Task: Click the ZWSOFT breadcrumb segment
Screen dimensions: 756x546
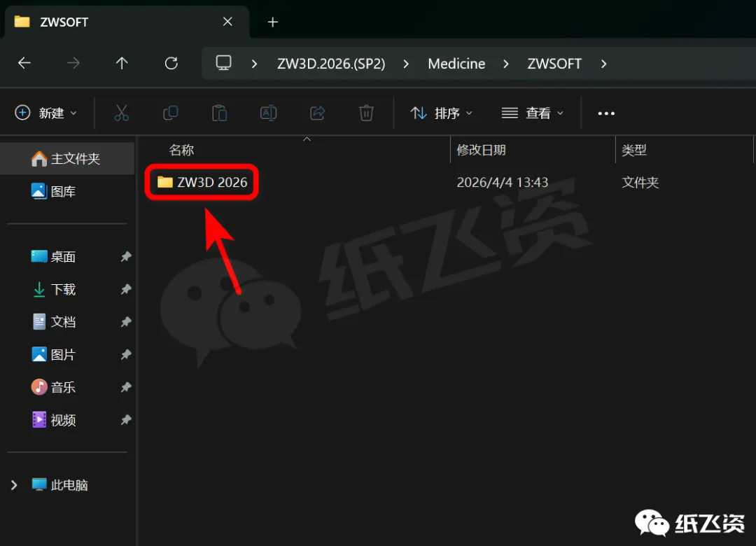Action: tap(554, 64)
